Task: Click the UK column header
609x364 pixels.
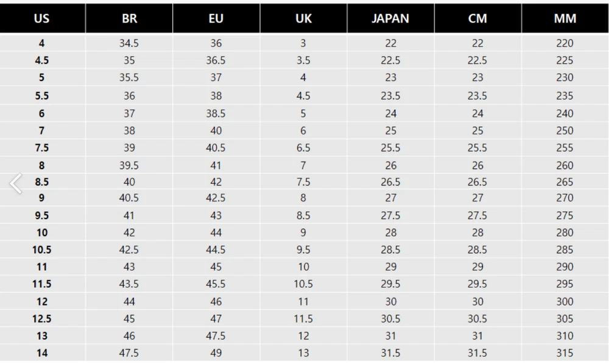Action: 303,18
